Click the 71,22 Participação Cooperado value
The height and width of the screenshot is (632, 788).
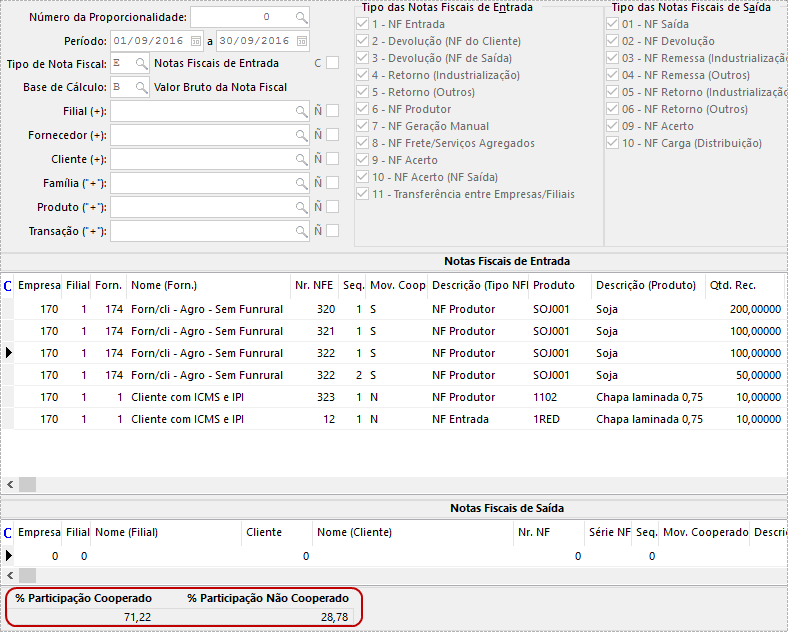[x=137, y=617]
